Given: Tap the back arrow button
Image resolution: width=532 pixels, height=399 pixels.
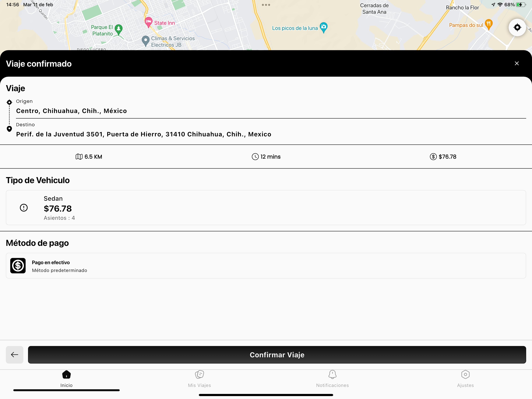Looking at the screenshot, I should click(x=15, y=354).
